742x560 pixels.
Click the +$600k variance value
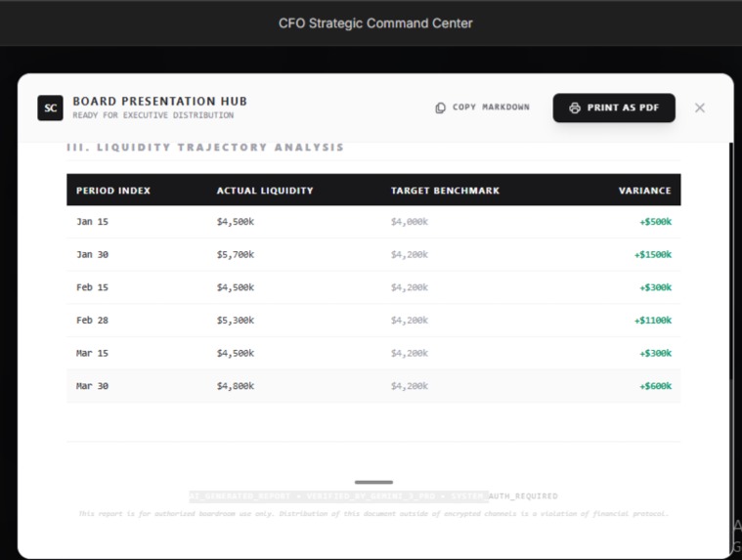[655, 386]
